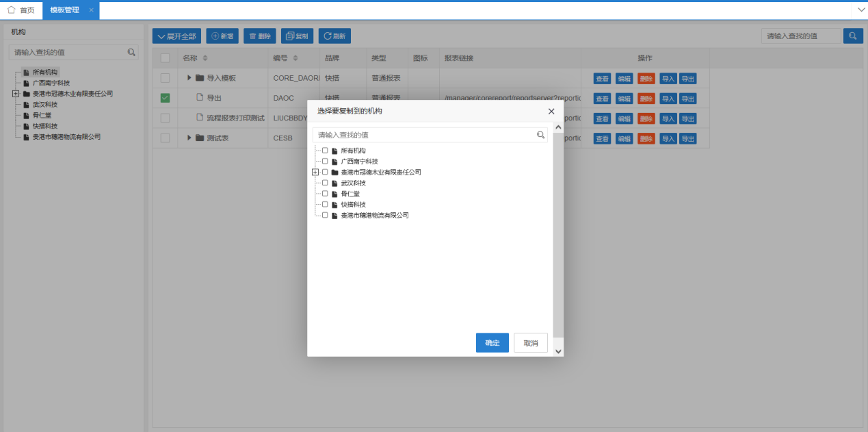Click the dialog search input field
This screenshot has width=868, height=432.
(x=424, y=135)
